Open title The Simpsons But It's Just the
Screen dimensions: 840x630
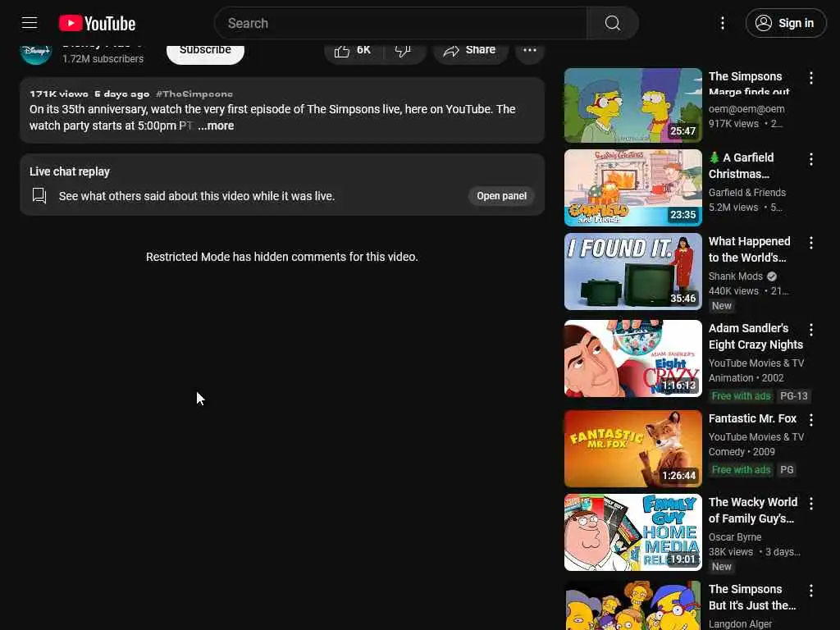[752, 597]
